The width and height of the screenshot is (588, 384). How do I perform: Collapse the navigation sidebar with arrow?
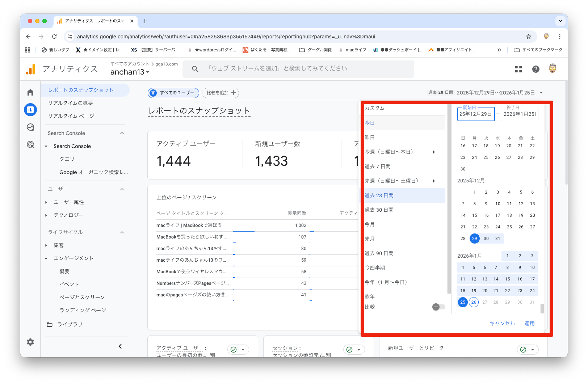(x=120, y=346)
